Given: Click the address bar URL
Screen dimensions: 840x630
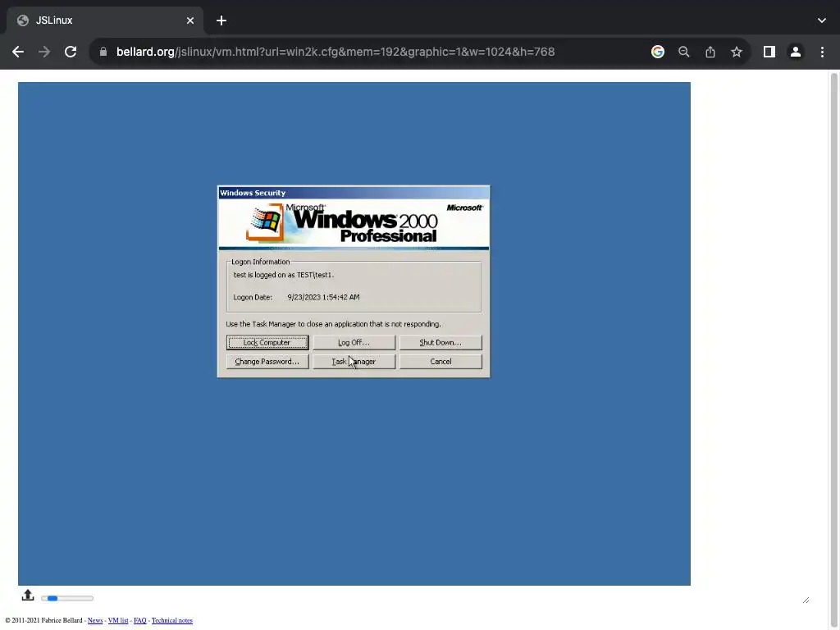Looking at the screenshot, I should 336,52.
